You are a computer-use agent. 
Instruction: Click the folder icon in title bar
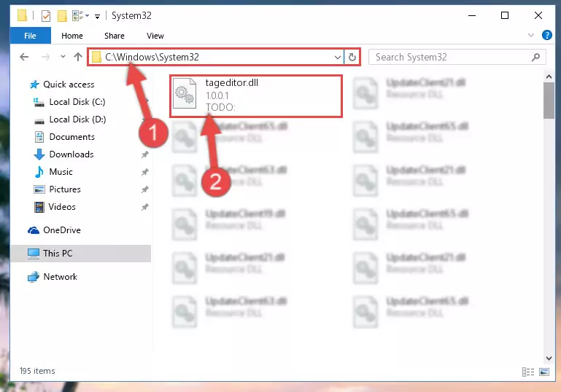click(22, 15)
